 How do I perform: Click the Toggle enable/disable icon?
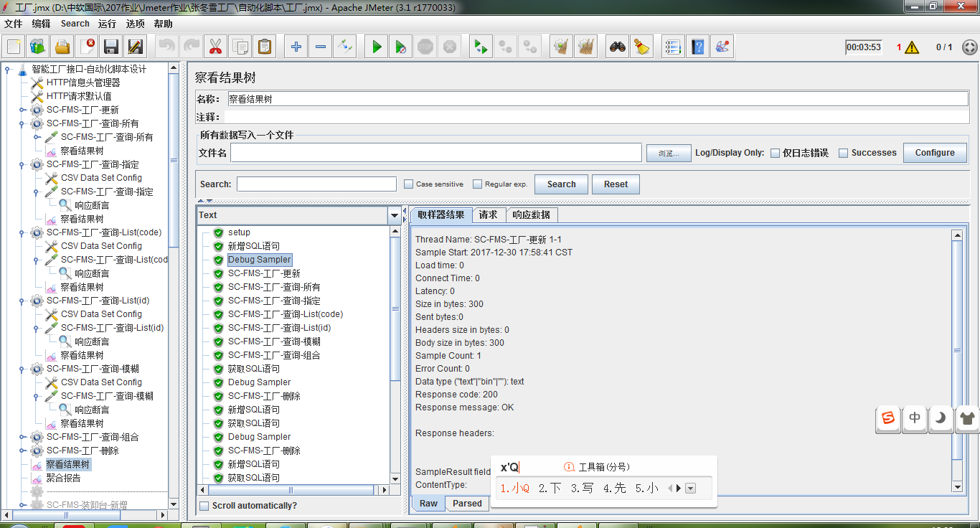(344, 47)
